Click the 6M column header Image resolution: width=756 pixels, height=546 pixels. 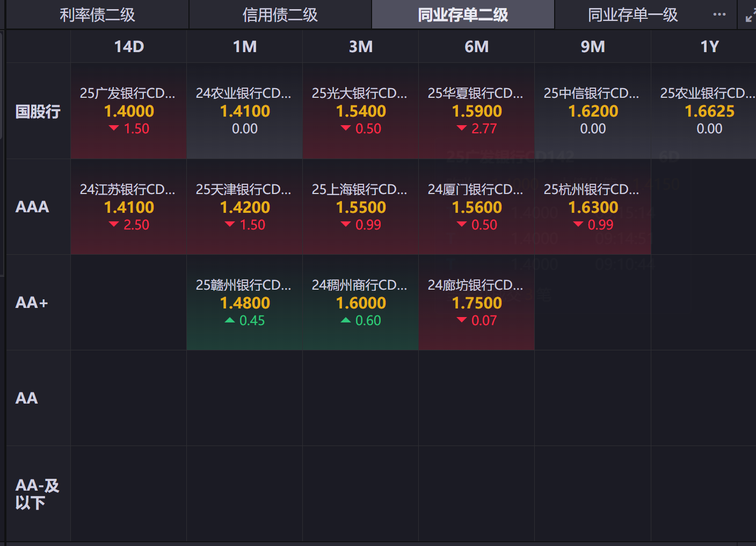tap(477, 47)
